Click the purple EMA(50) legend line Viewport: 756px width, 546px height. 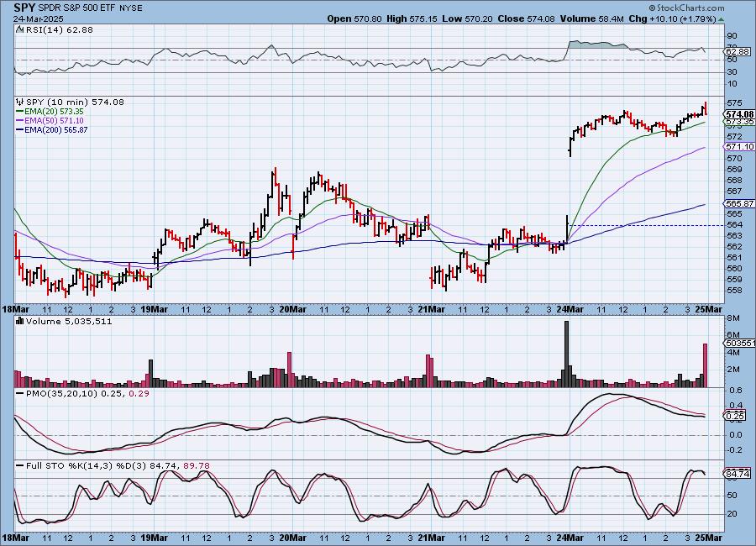point(20,121)
